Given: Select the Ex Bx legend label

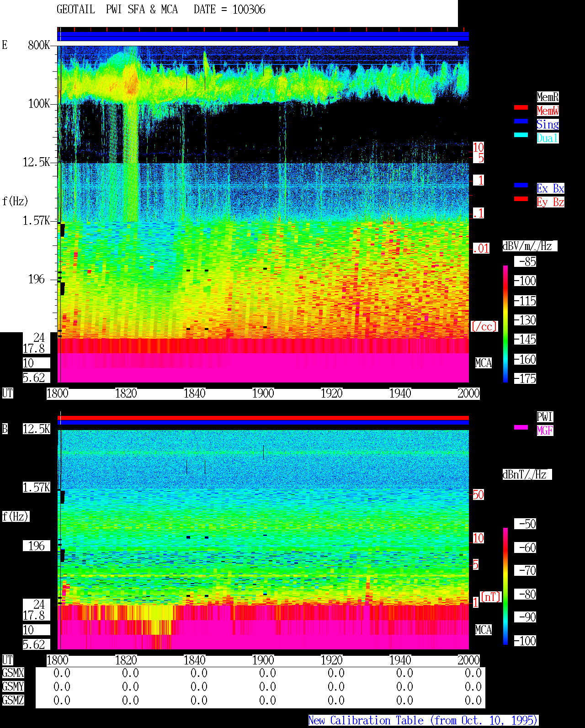Looking at the screenshot, I should pos(550,188).
